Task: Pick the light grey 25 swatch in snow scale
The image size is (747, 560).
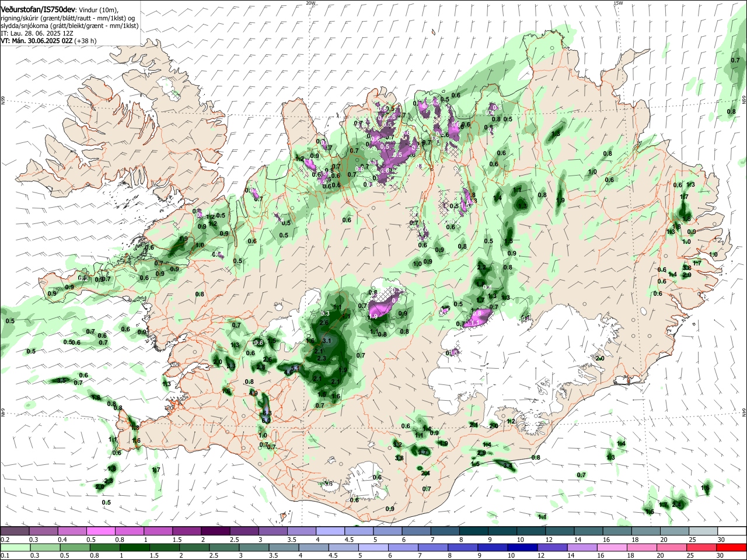Action: coord(703,531)
